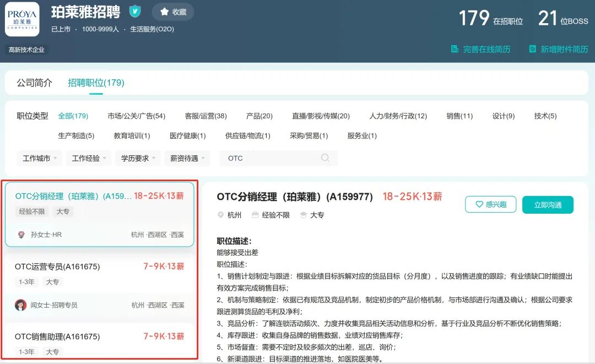Open the 公司简介 tab
Image resolution: width=595 pixels, height=364 pixels.
click(x=34, y=83)
